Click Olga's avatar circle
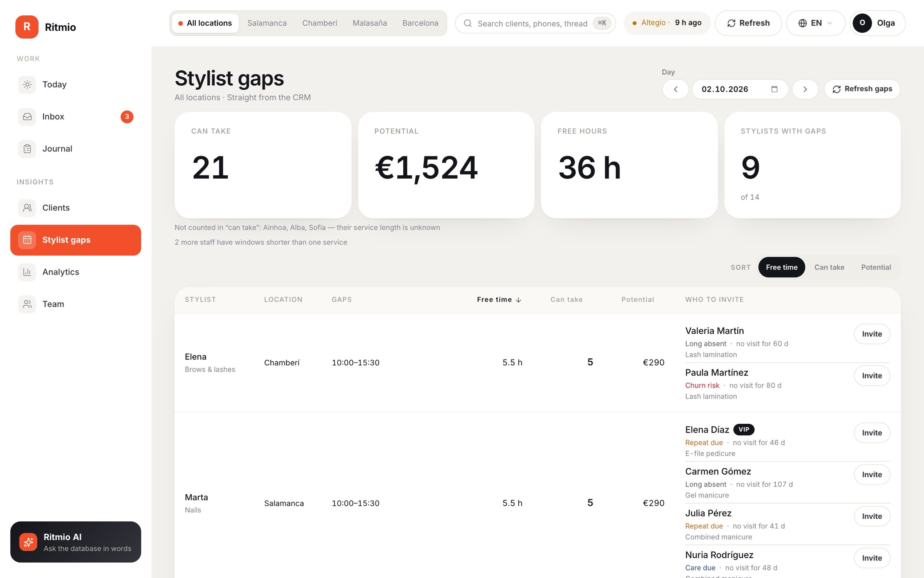The width and height of the screenshot is (924, 578). [x=862, y=23]
